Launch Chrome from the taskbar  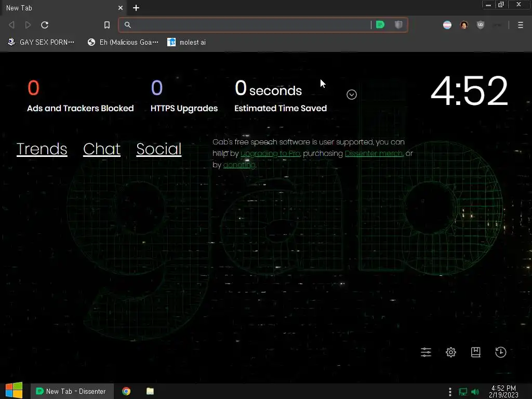[126, 391]
